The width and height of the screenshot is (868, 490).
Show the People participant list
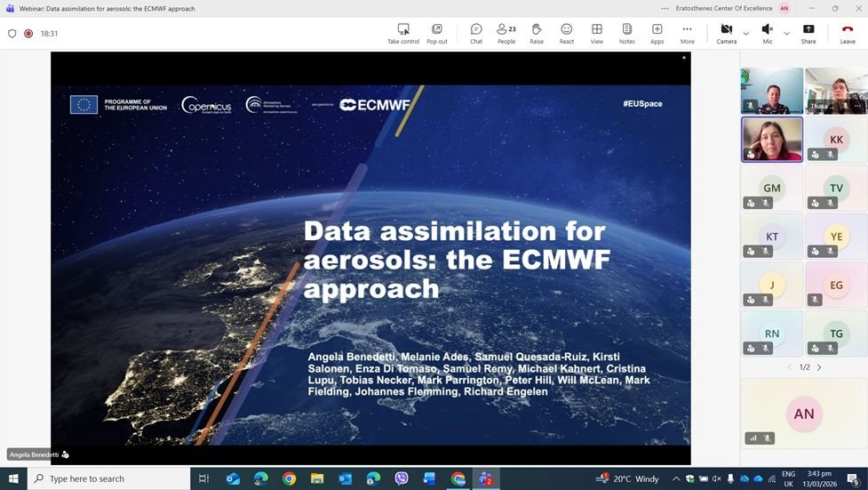[x=506, y=33]
